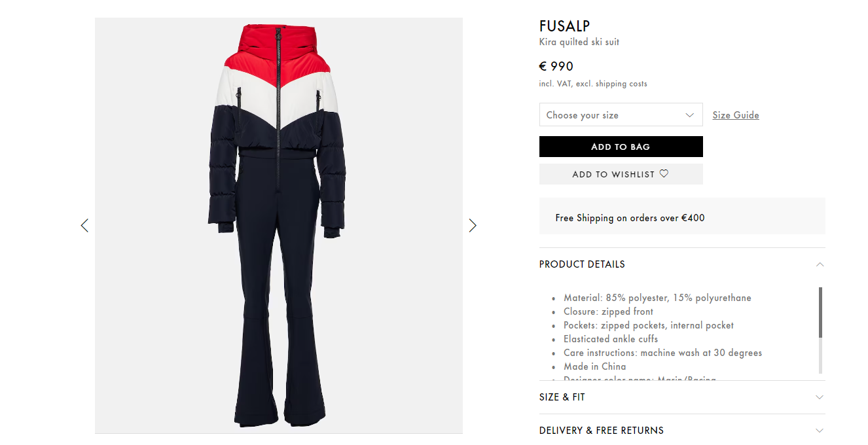The height and width of the screenshot is (445, 868).
Task: Collapse the Product Details section
Action: [682, 264]
